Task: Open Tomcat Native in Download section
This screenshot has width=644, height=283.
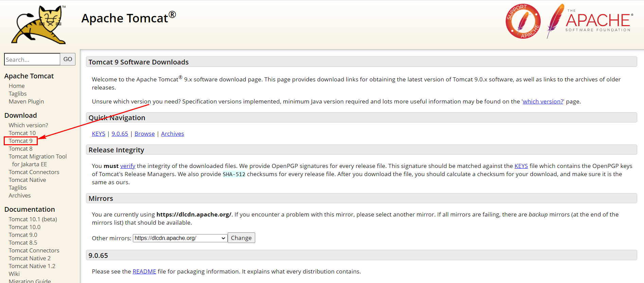Action: (x=27, y=180)
